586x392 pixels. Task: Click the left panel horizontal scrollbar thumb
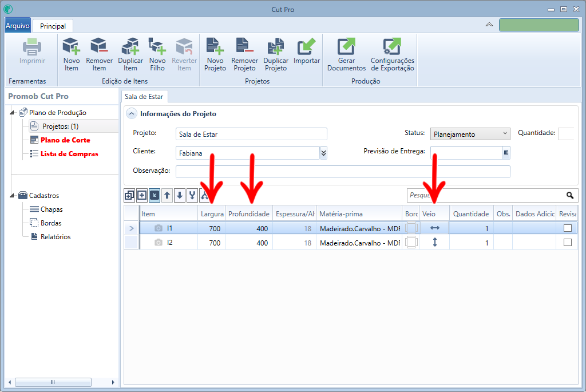(x=53, y=382)
